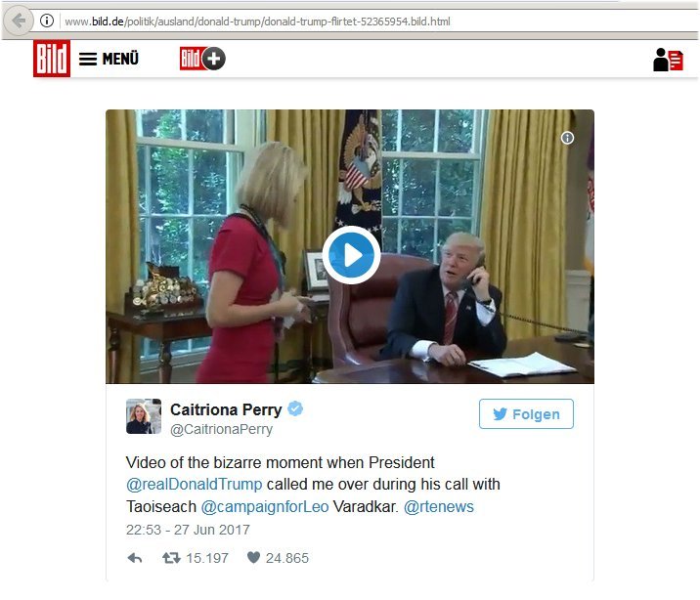Open the @campaignforLeo mention link

pos(265,507)
